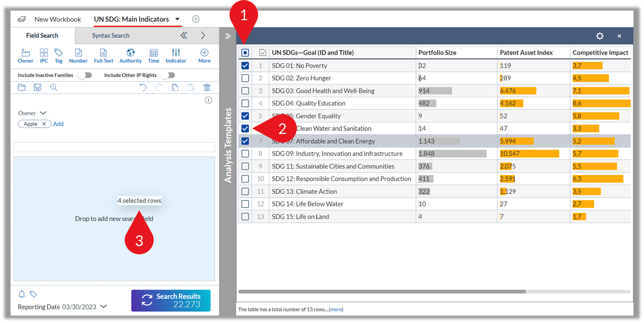Screen dimensions: 644x323
Task: Toggle Include Other IP Rights switch
Action: (168, 75)
